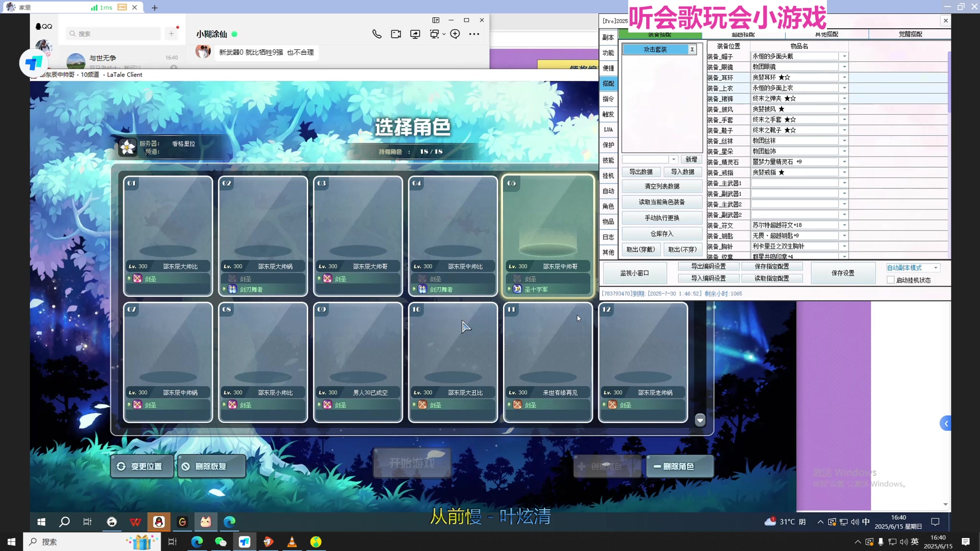The width and height of the screenshot is (980, 551).
Task: Expand the 装备_帽子 item dropdown
Action: 844,56
